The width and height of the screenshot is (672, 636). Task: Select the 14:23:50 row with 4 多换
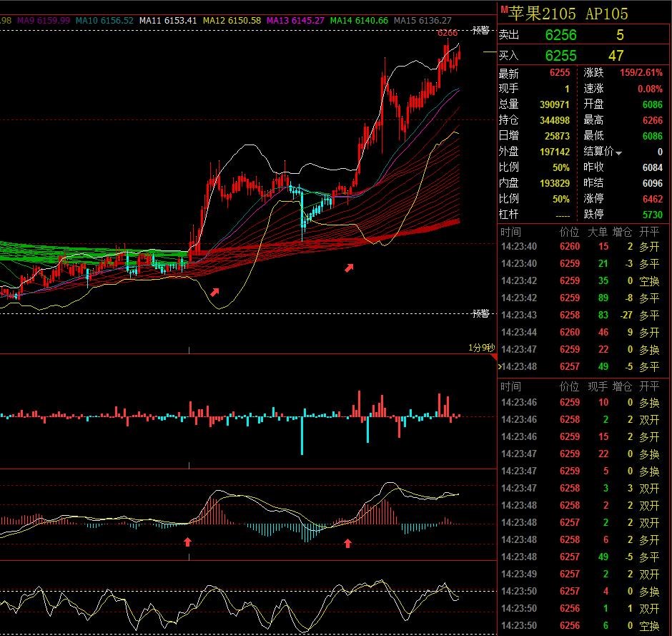(583, 591)
